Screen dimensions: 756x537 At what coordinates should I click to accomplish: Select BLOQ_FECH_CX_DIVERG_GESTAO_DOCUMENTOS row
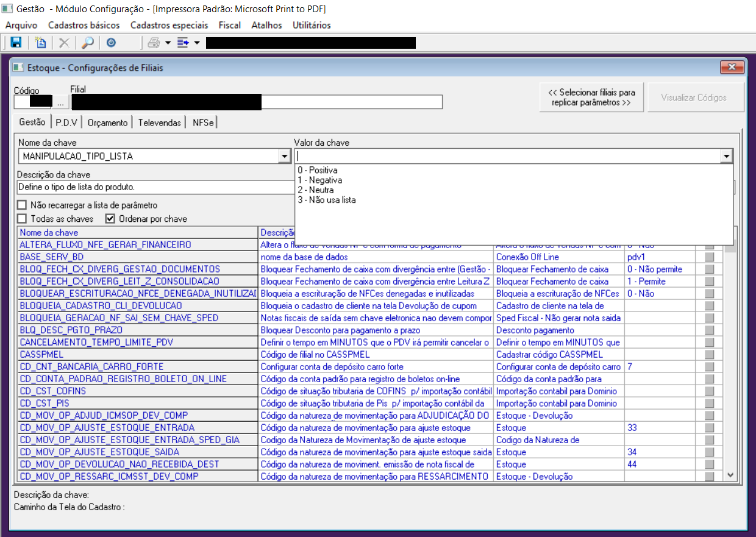[138, 269]
